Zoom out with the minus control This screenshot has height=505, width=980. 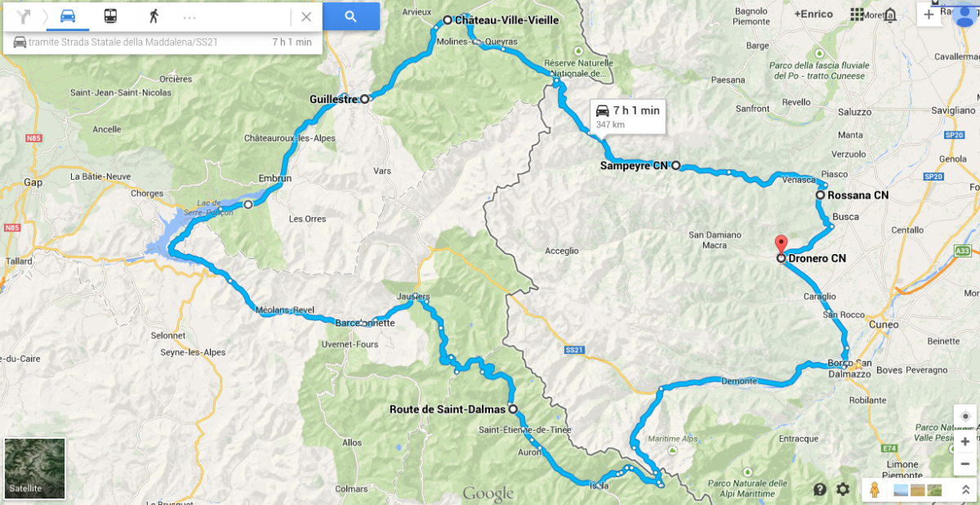click(965, 462)
